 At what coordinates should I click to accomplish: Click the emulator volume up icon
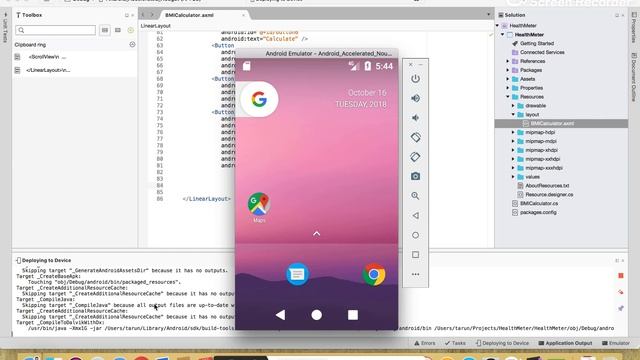(415, 98)
